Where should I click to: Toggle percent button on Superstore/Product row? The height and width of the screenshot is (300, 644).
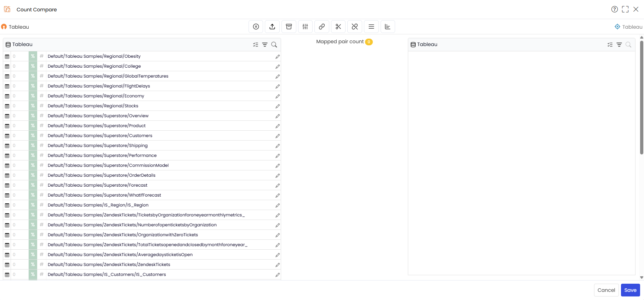33,126
